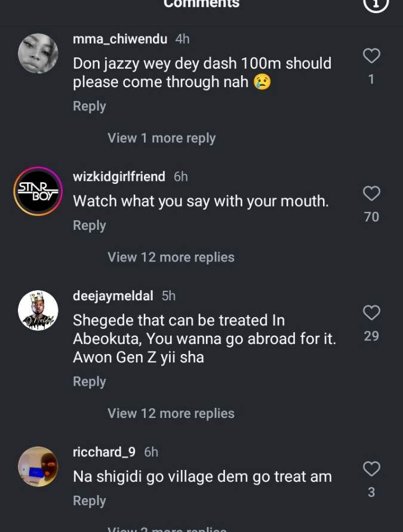Reply to wizkidgirlfriend's comment
This screenshot has height=532, width=403.
(x=90, y=226)
